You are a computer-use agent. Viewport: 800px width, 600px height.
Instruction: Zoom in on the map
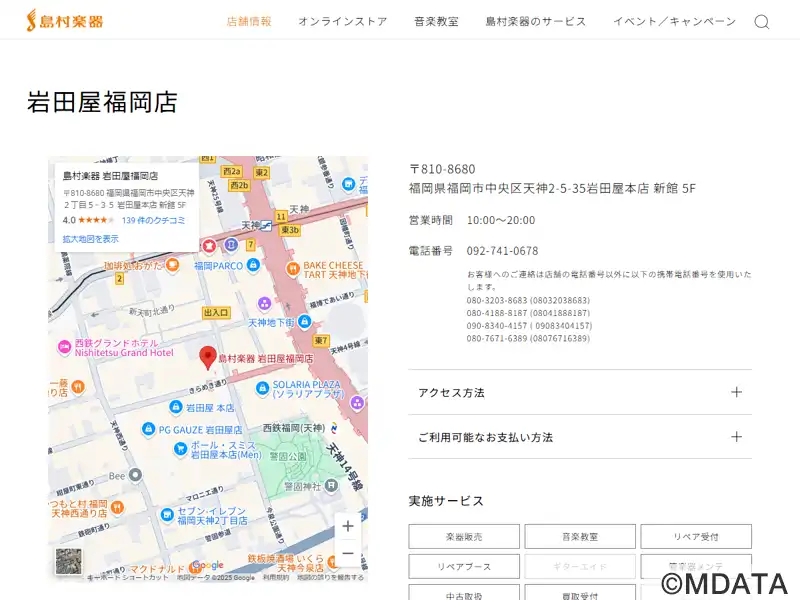[348, 526]
